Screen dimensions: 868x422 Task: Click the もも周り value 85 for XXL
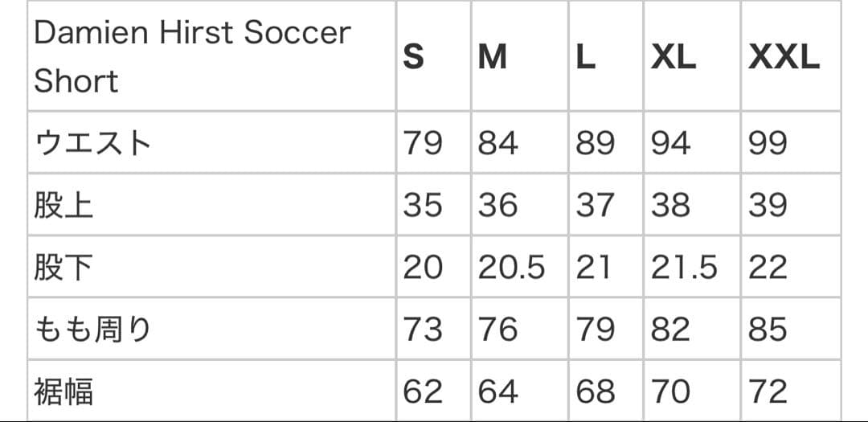click(768, 330)
